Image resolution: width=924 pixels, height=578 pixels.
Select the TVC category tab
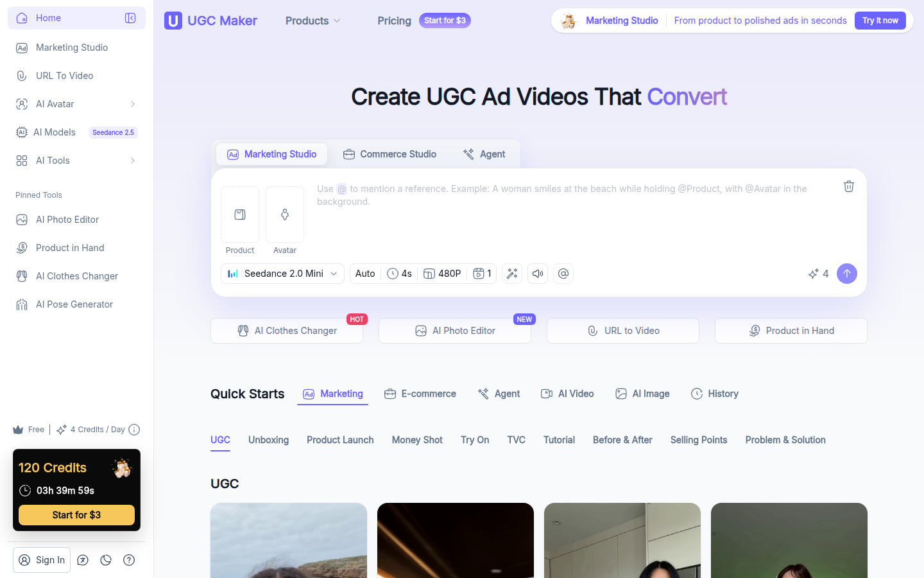516,440
